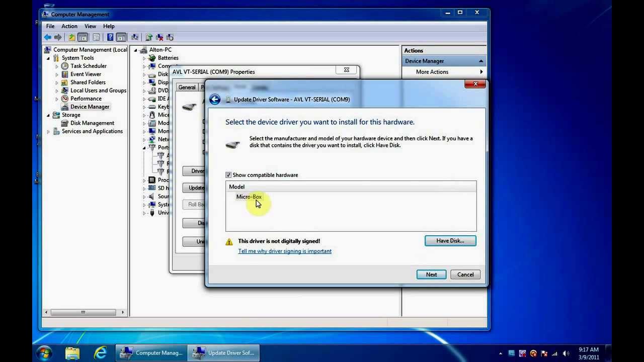Uncheck Show compatible hardware checkbox
644x362 pixels.
coord(228,175)
